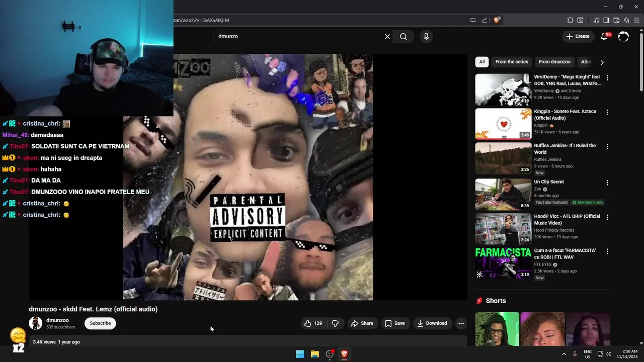The image size is (644, 362).
Task: Open volume control speaker icon in tray
Action: tap(608, 354)
